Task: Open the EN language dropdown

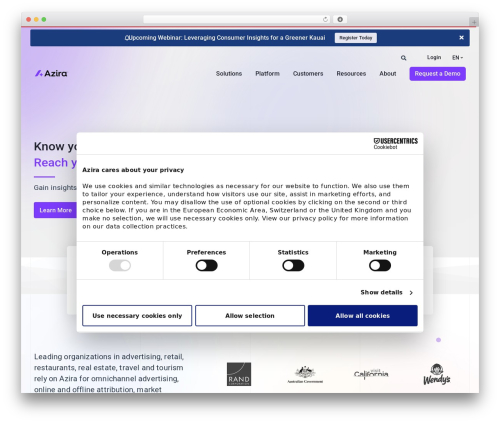Action: 457,58
